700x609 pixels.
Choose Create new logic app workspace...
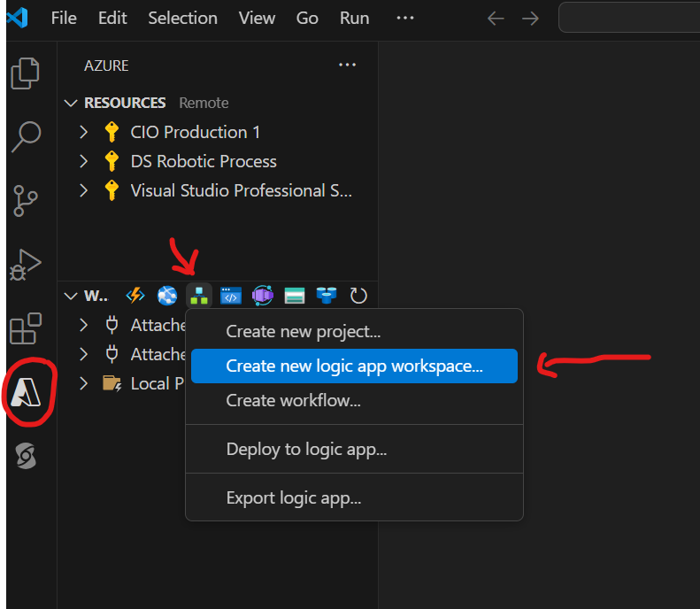354,366
